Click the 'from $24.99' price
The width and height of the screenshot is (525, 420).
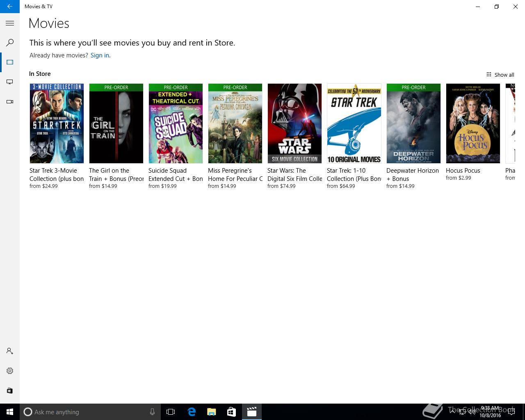pos(43,186)
